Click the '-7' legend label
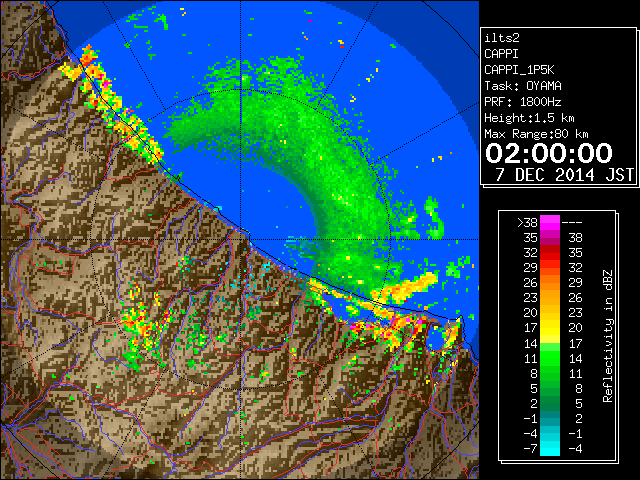The width and height of the screenshot is (640, 480). (530, 449)
